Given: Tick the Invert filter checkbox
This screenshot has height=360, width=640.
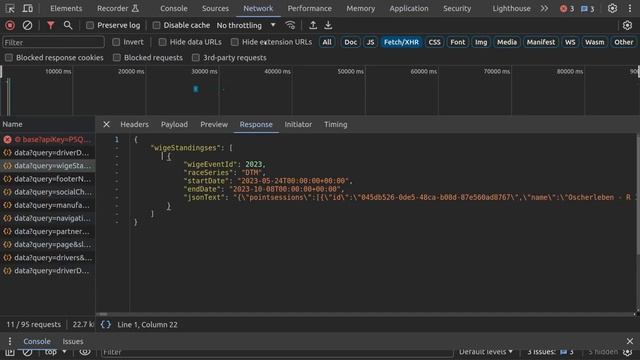Looking at the screenshot, I should tap(116, 42).
